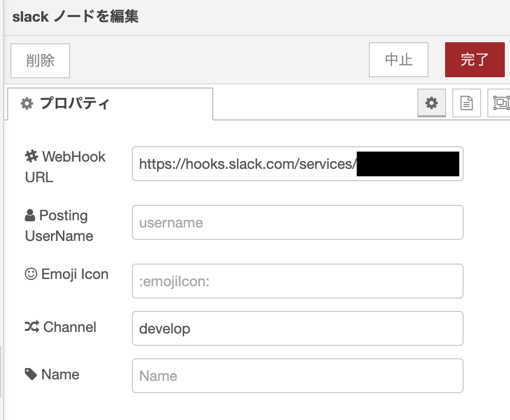
Task: Click the Posting UserName label
Action: (x=59, y=225)
